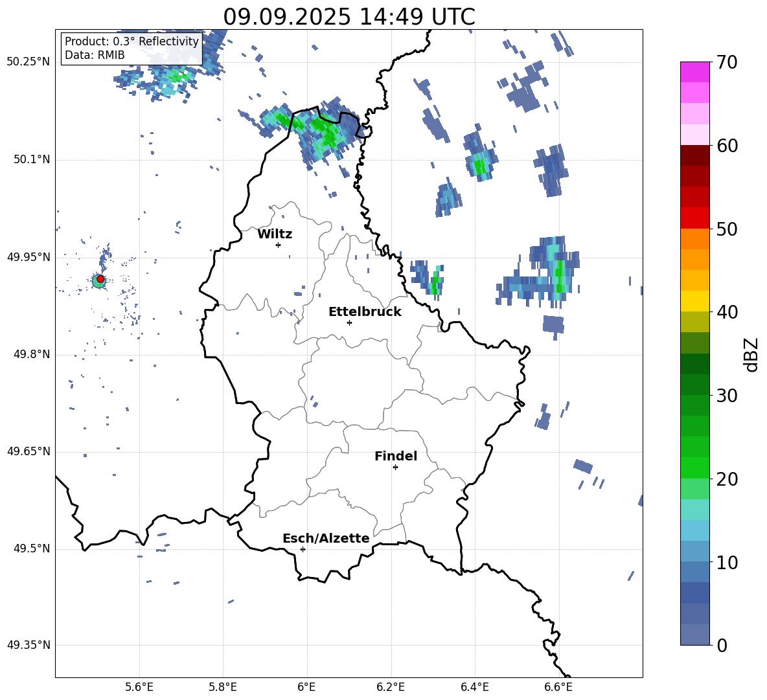The image size is (767, 700).
Task: Click the Esch/Alzette city label
Action: click(326, 538)
